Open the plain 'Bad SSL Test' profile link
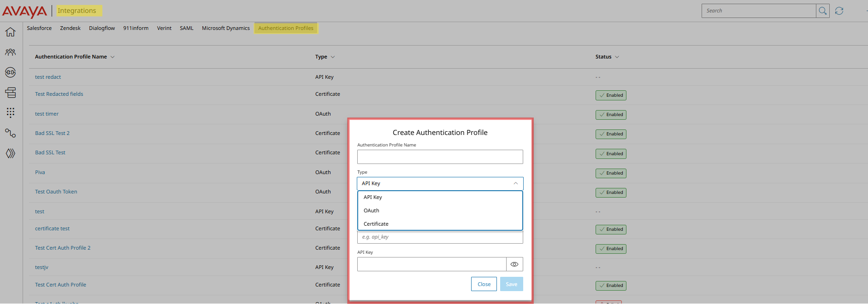The width and height of the screenshot is (868, 304). pyautogui.click(x=50, y=152)
